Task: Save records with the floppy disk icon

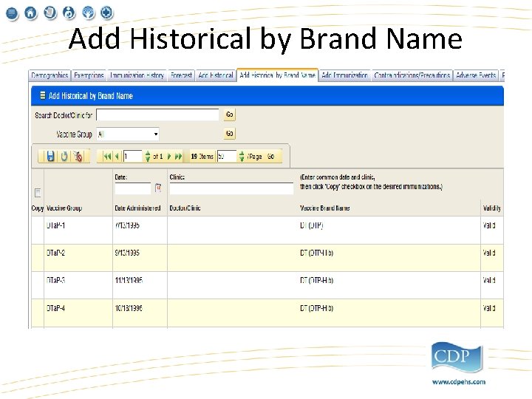Action: pyautogui.click(x=50, y=157)
